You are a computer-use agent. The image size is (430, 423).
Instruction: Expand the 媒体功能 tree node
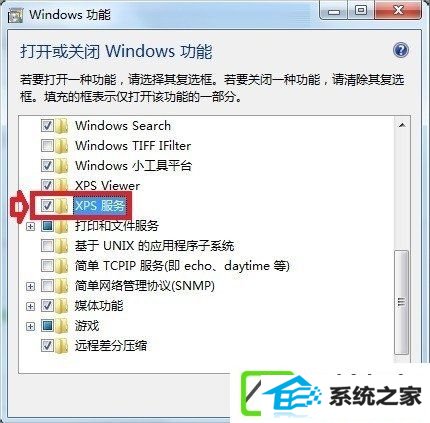[30, 306]
